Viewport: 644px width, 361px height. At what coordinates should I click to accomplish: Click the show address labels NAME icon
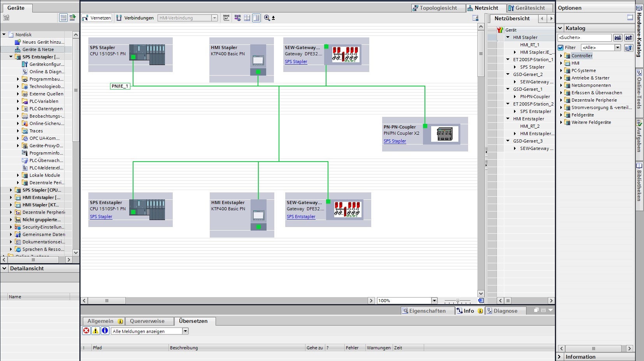tap(226, 18)
